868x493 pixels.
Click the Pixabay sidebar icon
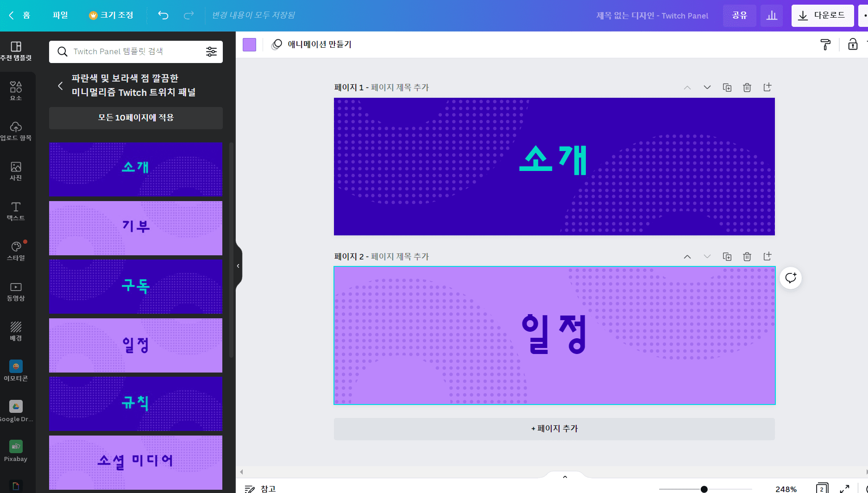pyautogui.click(x=16, y=449)
